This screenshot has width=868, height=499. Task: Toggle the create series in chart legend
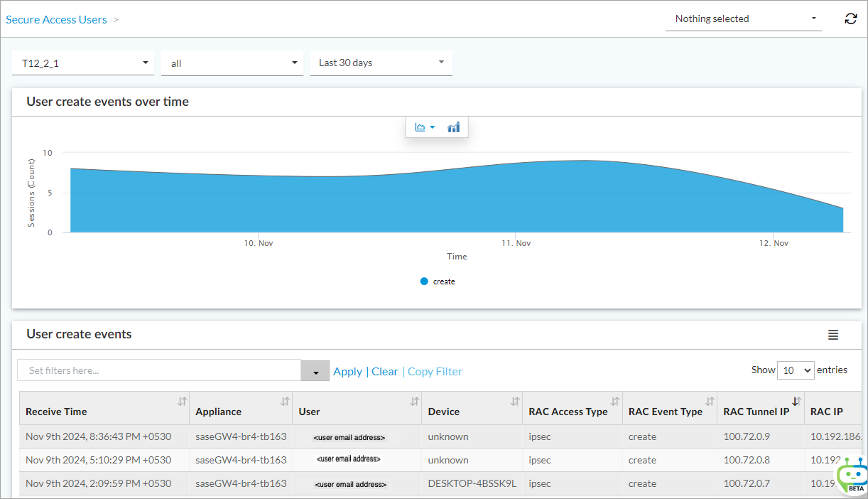pos(438,281)
